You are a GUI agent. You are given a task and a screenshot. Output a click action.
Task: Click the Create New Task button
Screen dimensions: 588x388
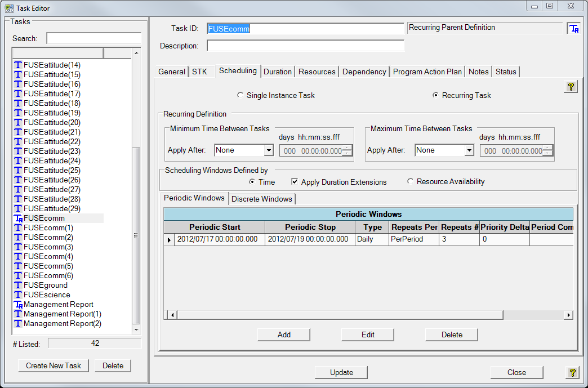54,365
